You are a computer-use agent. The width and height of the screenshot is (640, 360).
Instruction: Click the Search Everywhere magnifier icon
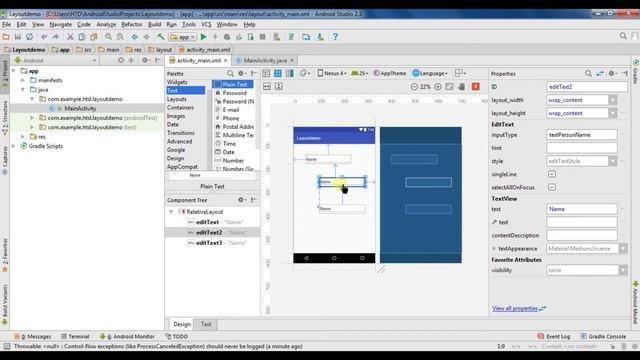click(623, 36)
